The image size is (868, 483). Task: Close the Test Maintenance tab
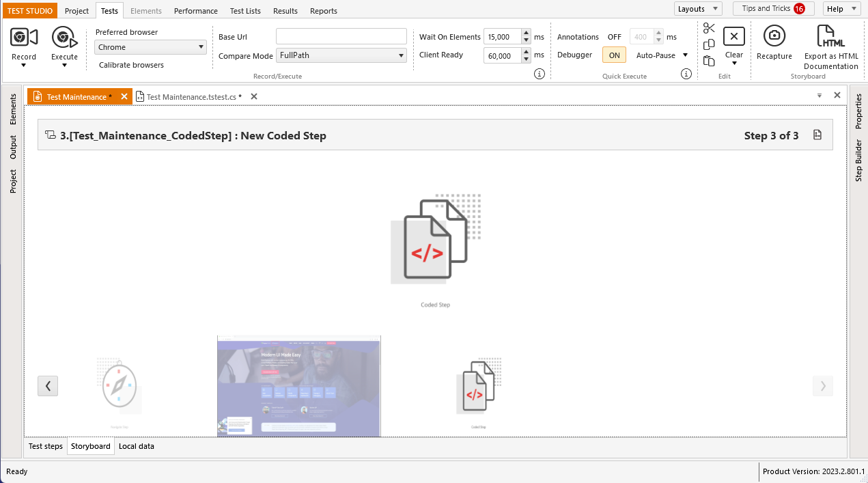[x=124, y=96]
